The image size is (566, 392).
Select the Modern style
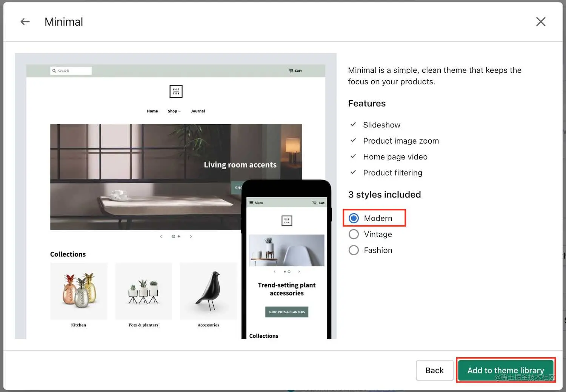(354, 218)
